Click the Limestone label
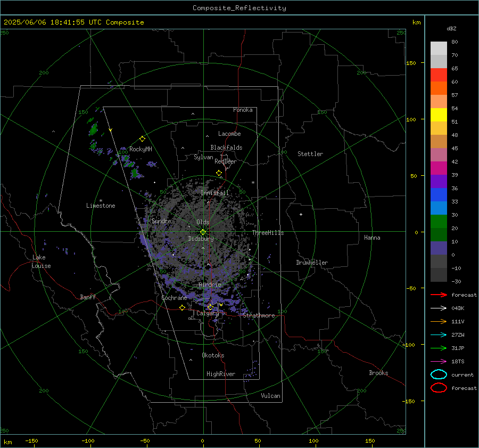This screenshot has width=479, height=448. 101,206
